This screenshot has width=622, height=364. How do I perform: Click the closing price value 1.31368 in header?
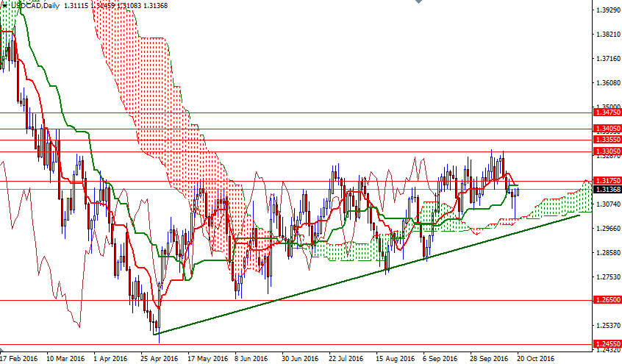156,6
